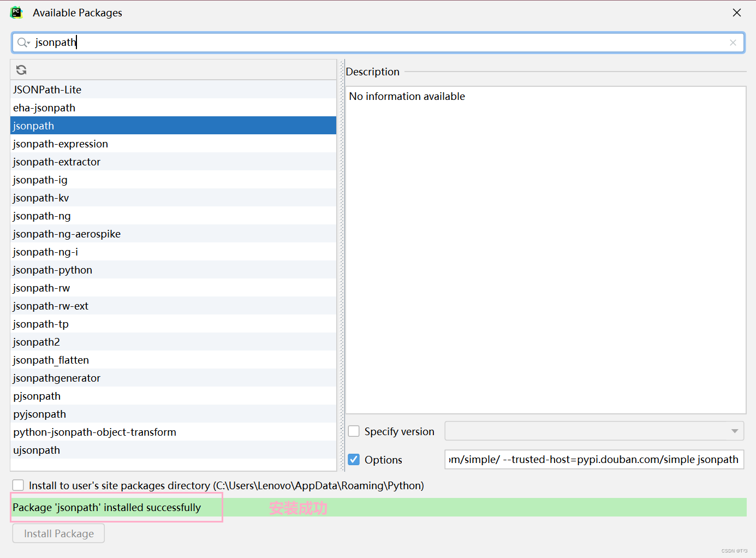This screenshot has height=558, width=756.
Task: Click the 'No information available' description text
Action: point(407,96)
